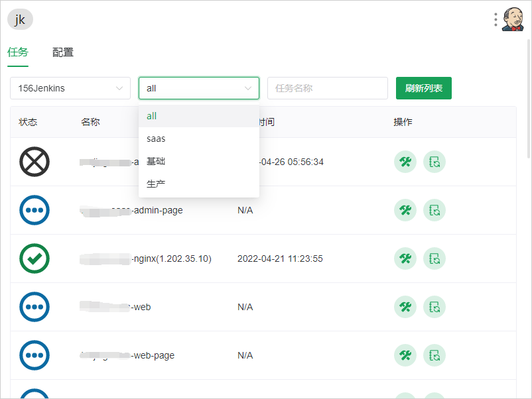The width and height of the screenshot is (532, 399).
Task: Click the vertical page scrollbar
Action: pyautogui.click(x=529, y=98)
